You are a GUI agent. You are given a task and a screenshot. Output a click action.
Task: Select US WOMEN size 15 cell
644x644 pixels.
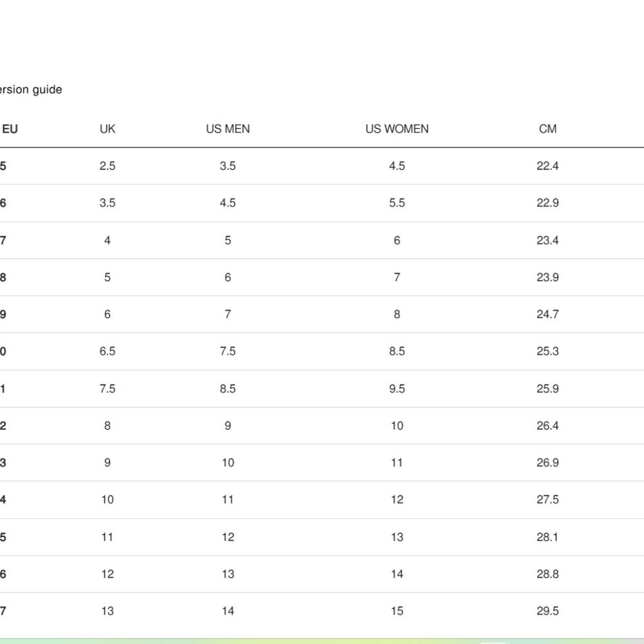coord(397,611)
